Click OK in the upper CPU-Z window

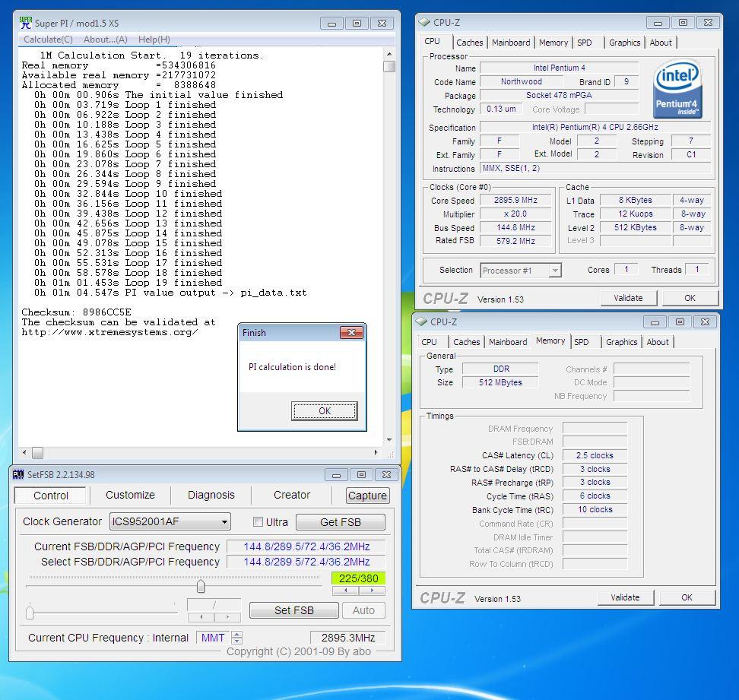tap(690, 298)
